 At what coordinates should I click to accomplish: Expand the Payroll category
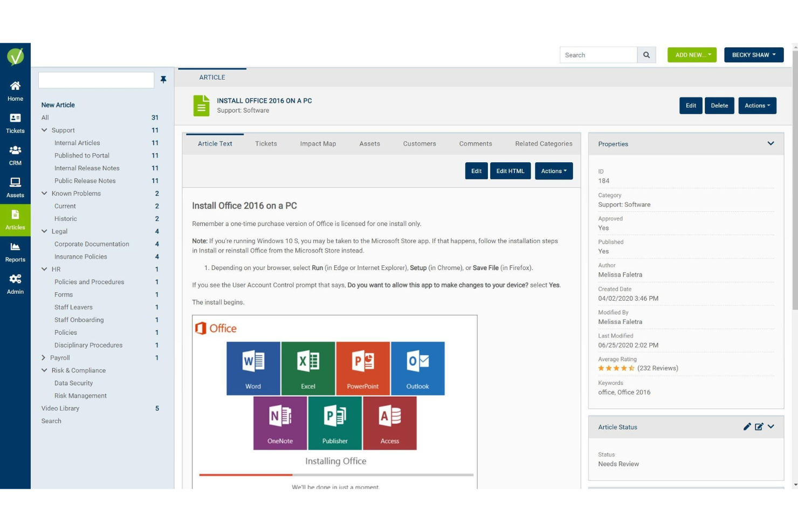pos(44,357)
